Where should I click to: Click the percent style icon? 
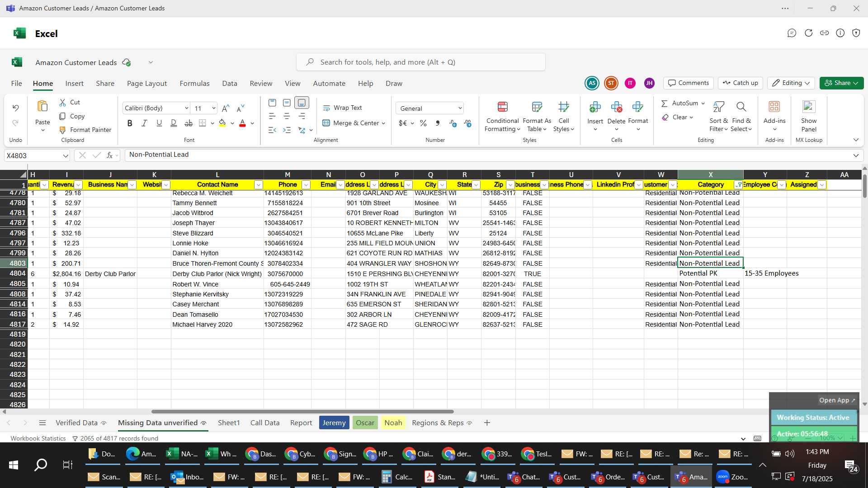[423, 123]
